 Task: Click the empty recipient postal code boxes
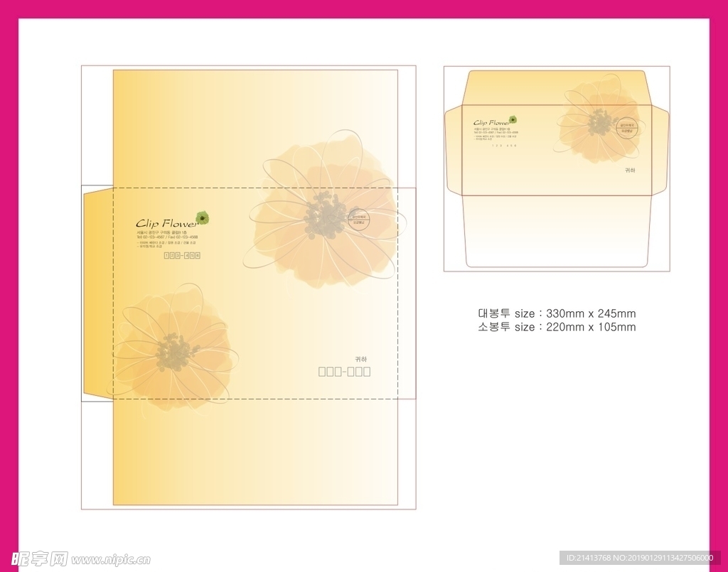(344, 372)
